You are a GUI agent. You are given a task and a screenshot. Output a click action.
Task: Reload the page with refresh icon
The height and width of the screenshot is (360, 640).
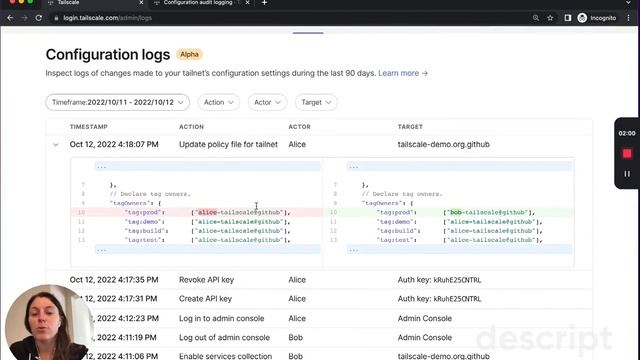pos(39,18)
